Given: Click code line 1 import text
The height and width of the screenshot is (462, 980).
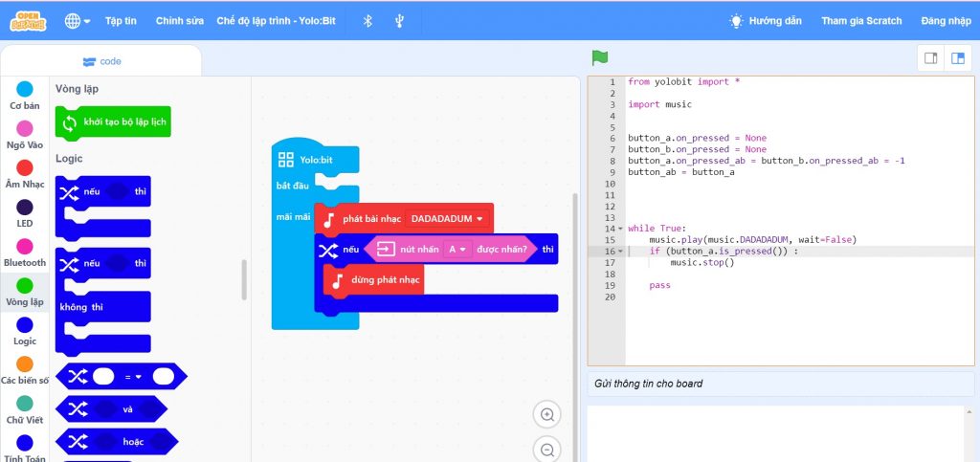Looking at the screenshot, I should coord(683,82).
